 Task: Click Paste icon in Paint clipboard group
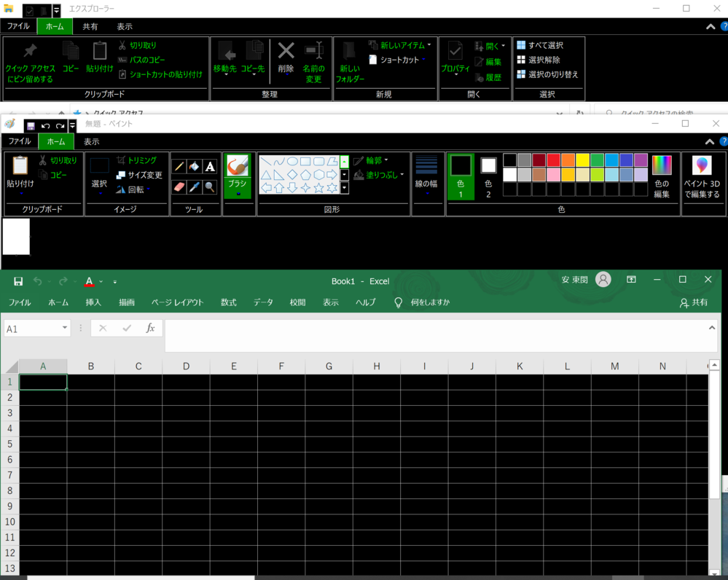click(x=20, y=166)
